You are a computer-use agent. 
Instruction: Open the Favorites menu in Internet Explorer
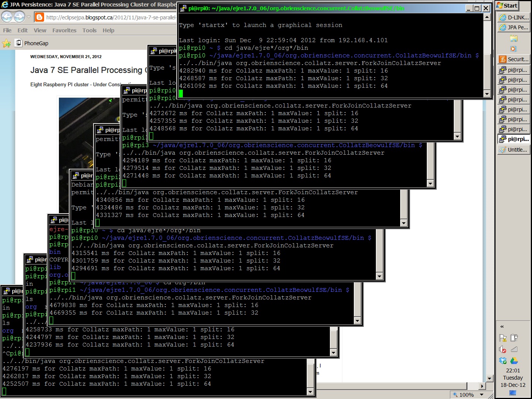(64, 30)
